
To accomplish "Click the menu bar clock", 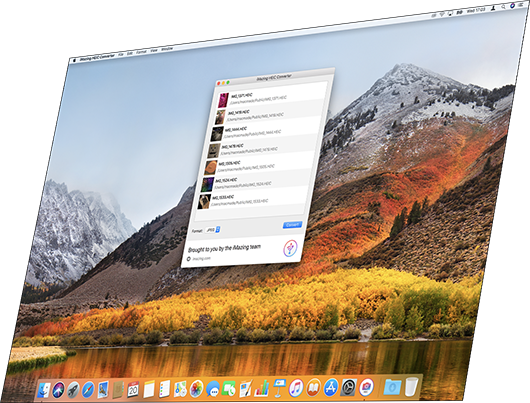I will tap(476, 10).
